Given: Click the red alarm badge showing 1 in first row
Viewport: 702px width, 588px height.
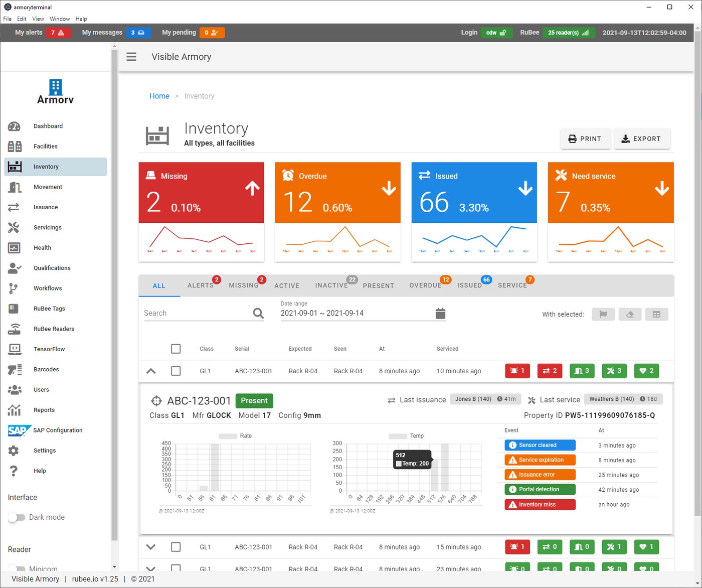Looking at the screenshot, I should tap(517, 371).
